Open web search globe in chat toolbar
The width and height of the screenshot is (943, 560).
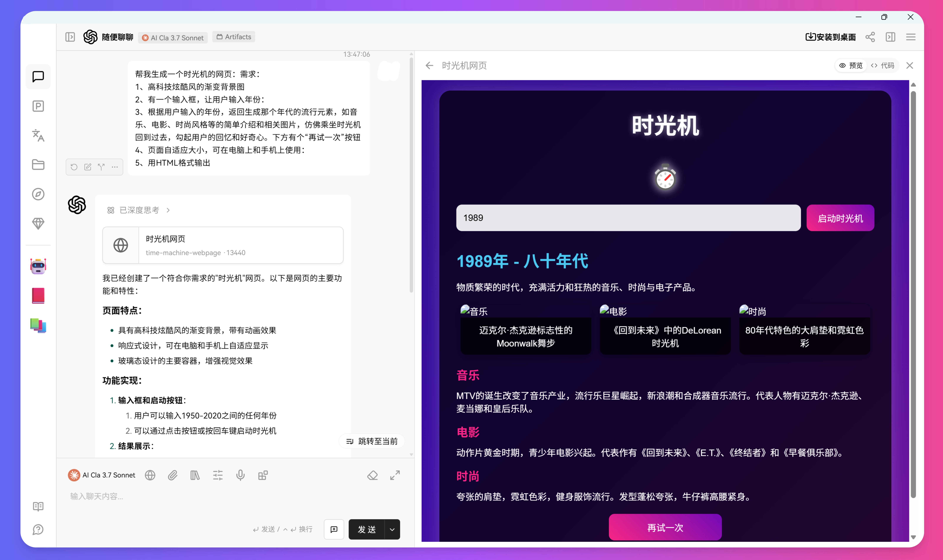point(150,475)
